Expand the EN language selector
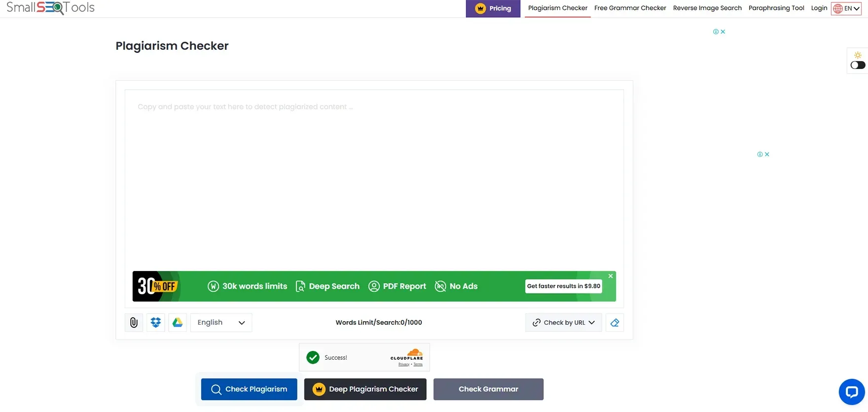Image resolution: width=868 pixels, height=412 pixels. click(x=846, y=8)
